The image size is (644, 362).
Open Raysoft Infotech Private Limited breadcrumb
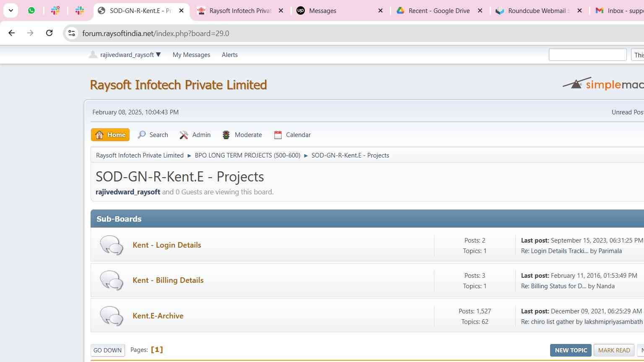pyautogui.click(x=140, y=155)
